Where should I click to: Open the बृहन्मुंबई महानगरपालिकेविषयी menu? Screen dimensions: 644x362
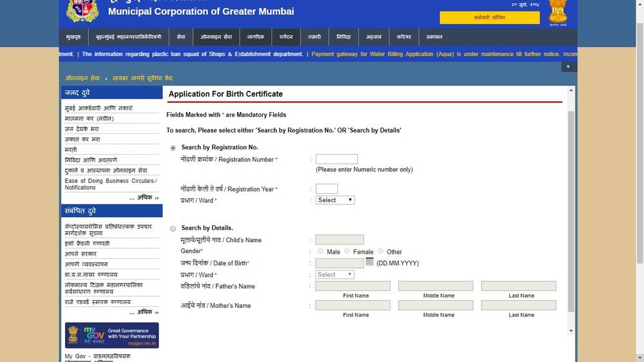point(129,37)
